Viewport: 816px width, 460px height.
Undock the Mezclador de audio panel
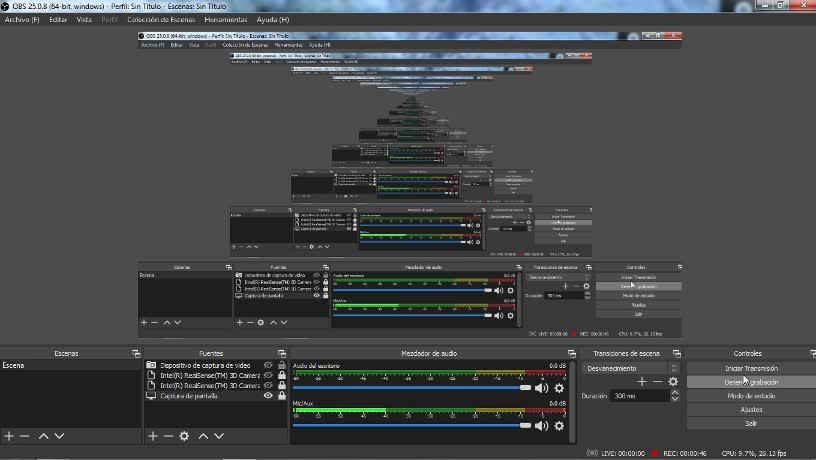(571, 354)
